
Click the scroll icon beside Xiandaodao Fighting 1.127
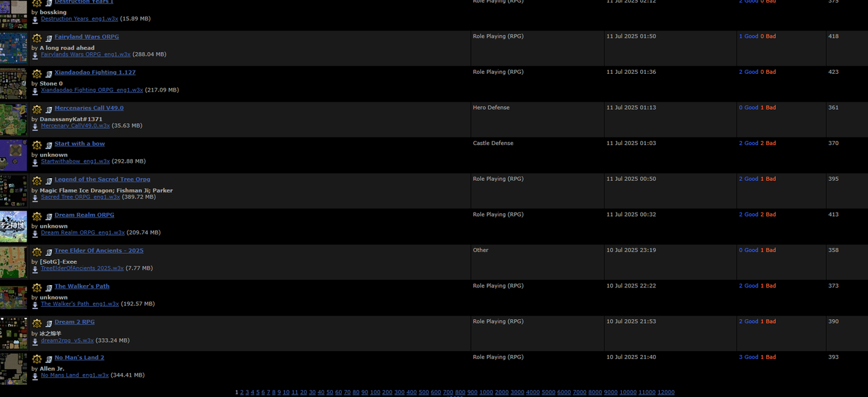coord(49,74)
